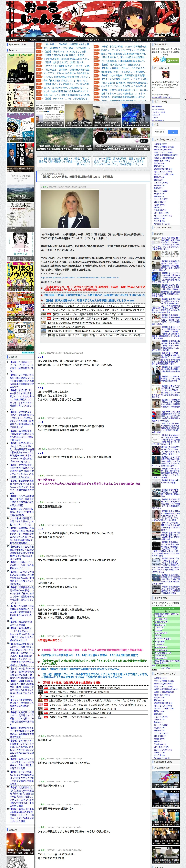Click the spokeswoman photo in the article

[x=70, y=209]
